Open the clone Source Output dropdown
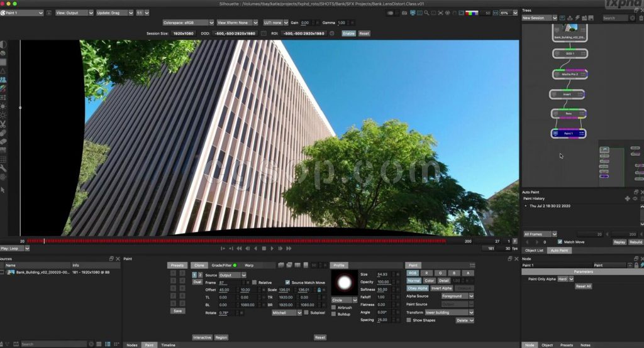This screenshot has height=348, width=644. (232, 275)
